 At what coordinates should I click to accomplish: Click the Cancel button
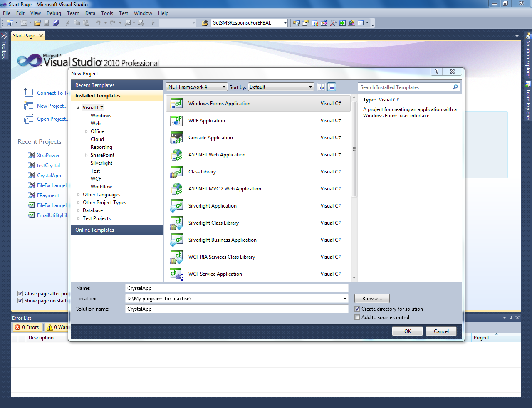[x=441, y=331]
